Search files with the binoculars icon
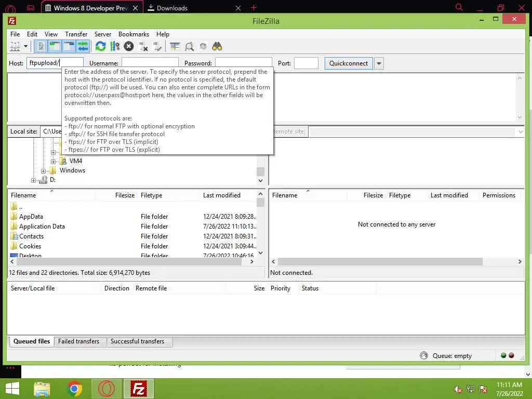The image size is (532, 399). 217,46
